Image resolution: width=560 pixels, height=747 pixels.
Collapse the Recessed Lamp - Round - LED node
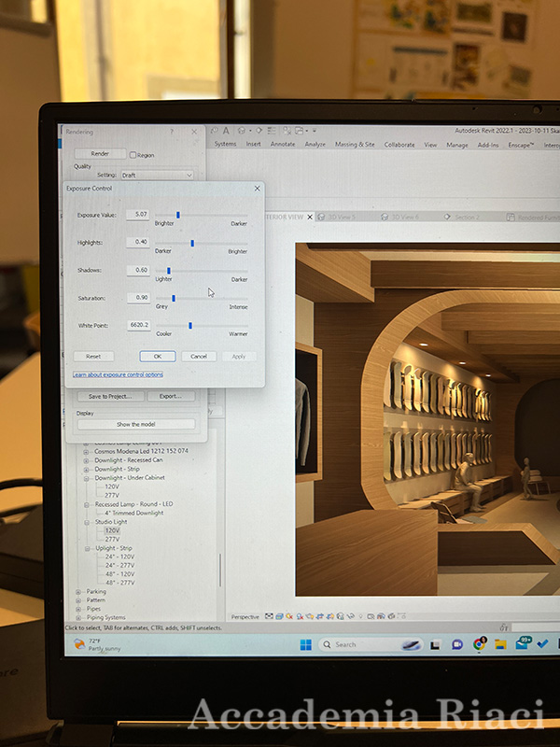[87, 504]
